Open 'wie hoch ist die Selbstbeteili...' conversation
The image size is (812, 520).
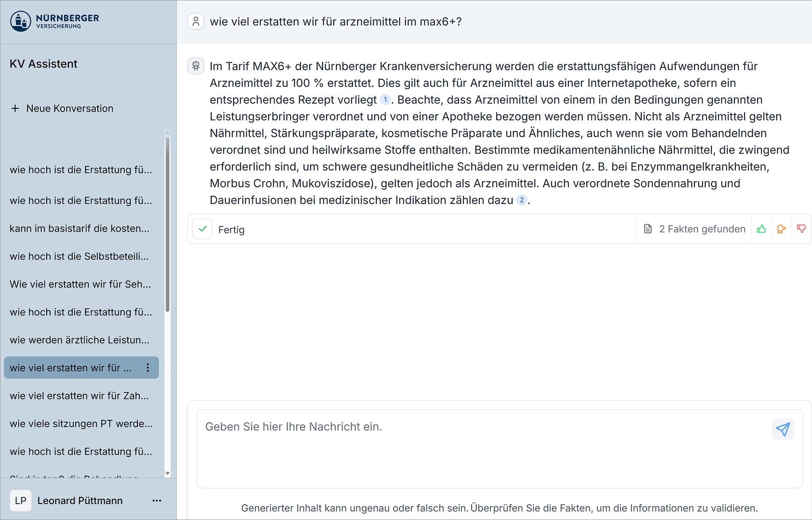tap(79, 256)
